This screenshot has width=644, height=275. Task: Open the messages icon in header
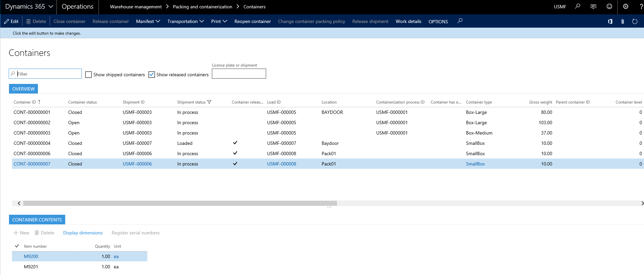(593, 6)
